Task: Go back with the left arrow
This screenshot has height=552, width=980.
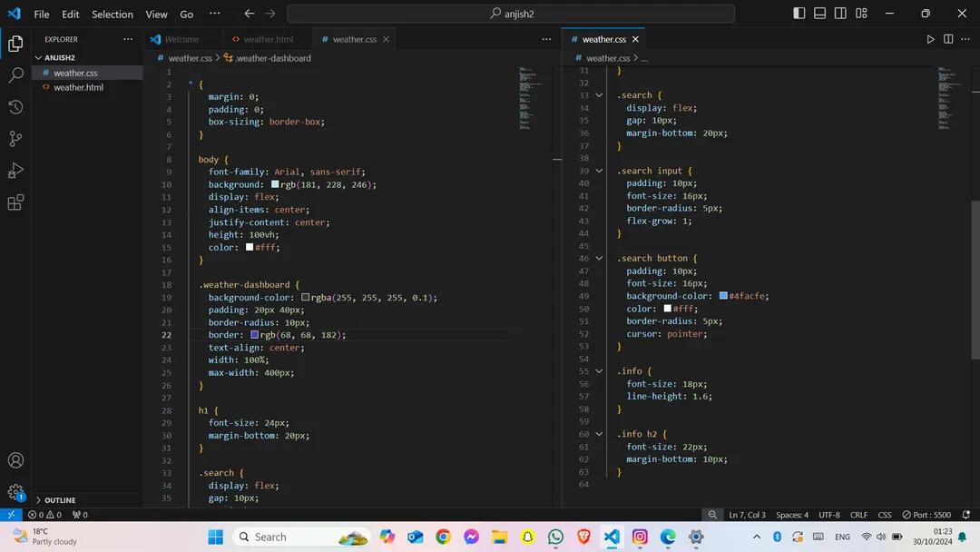Action: click(x=249, y=13)
